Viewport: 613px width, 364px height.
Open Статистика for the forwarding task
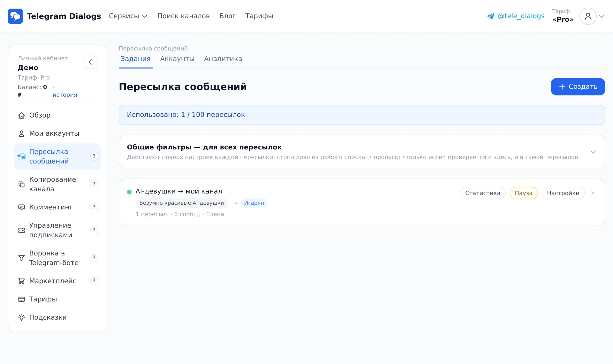[x=482, y=193]
